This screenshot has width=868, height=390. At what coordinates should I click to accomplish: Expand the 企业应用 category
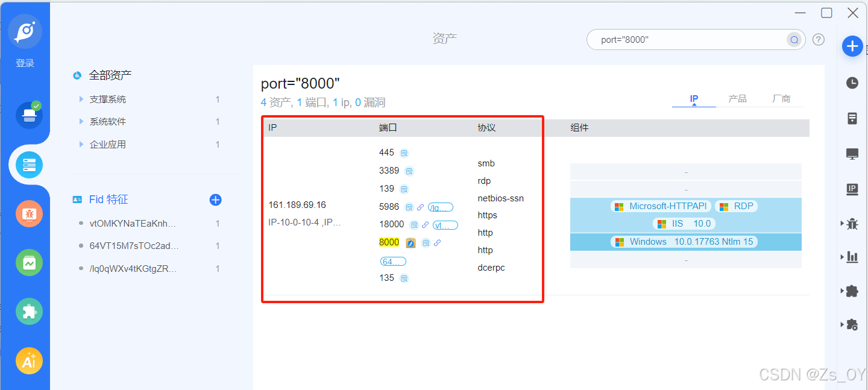coord(81,144)
